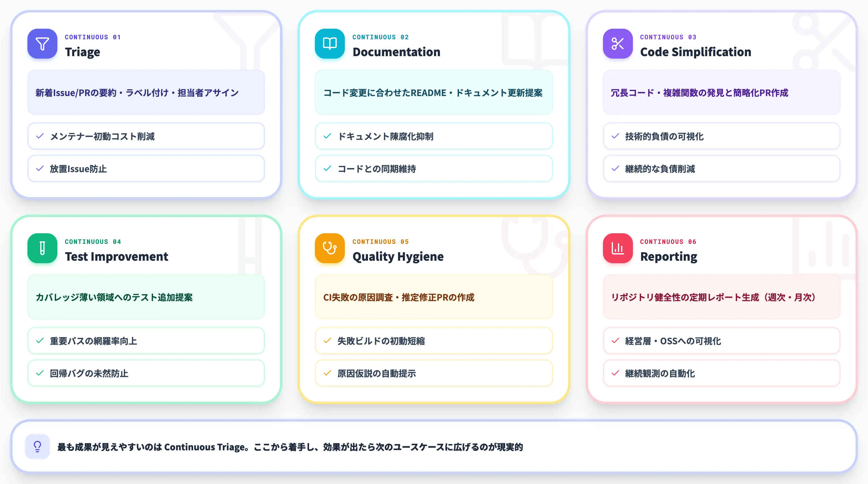Click checkmark beside 継続観測の自動化
Screen dimensions: 868x484
click(x=615, y=373)
